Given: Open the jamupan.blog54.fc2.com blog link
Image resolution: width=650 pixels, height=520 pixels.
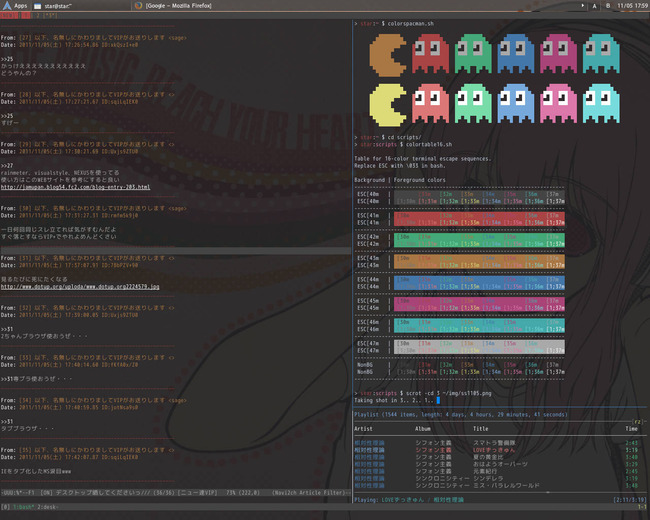Looking at the screenshot, I should 75,187.
